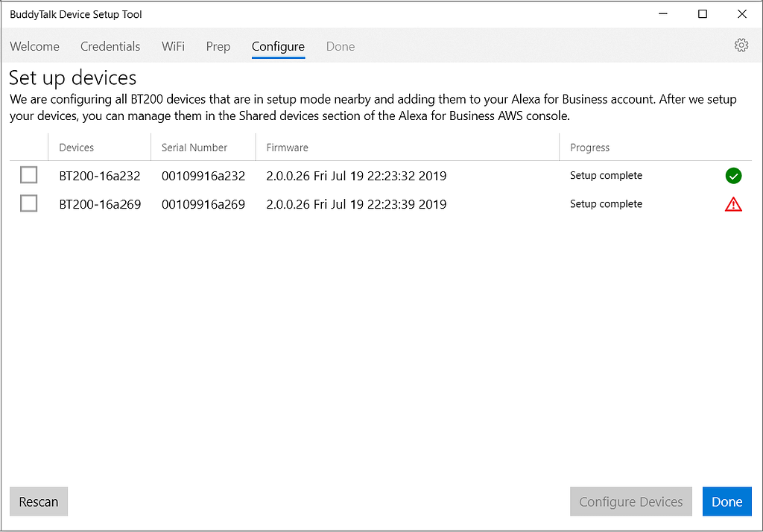Click the Rescan button

(39, 501)
